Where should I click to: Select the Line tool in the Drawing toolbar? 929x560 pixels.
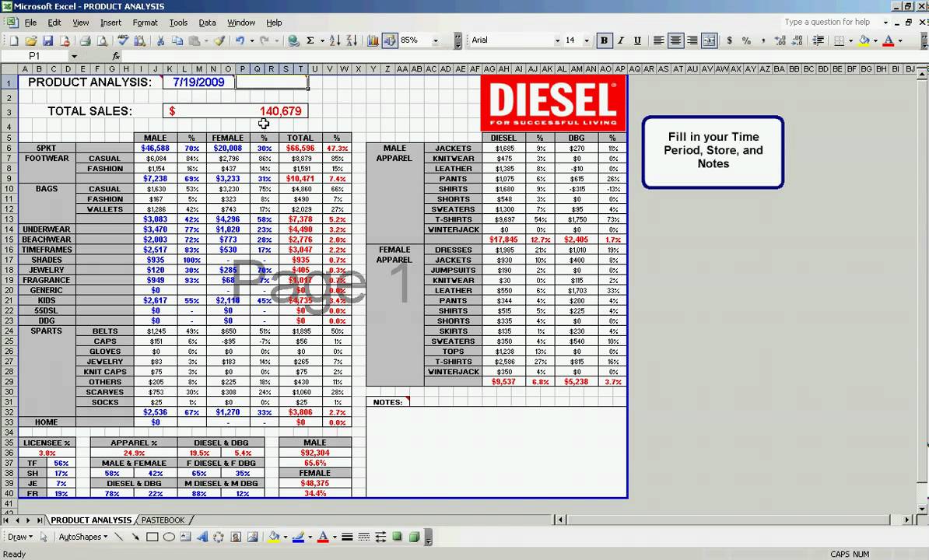pos(118,537)
